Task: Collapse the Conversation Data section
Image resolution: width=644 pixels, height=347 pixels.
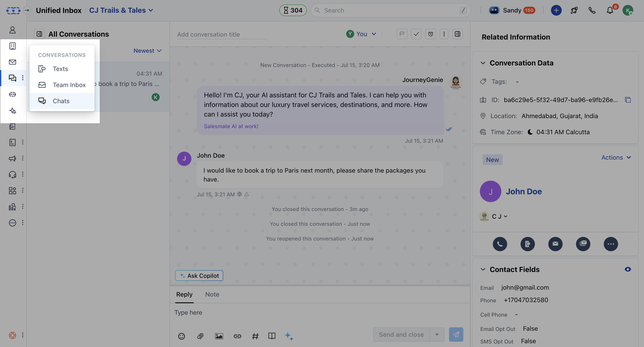Action: (483, 63)
